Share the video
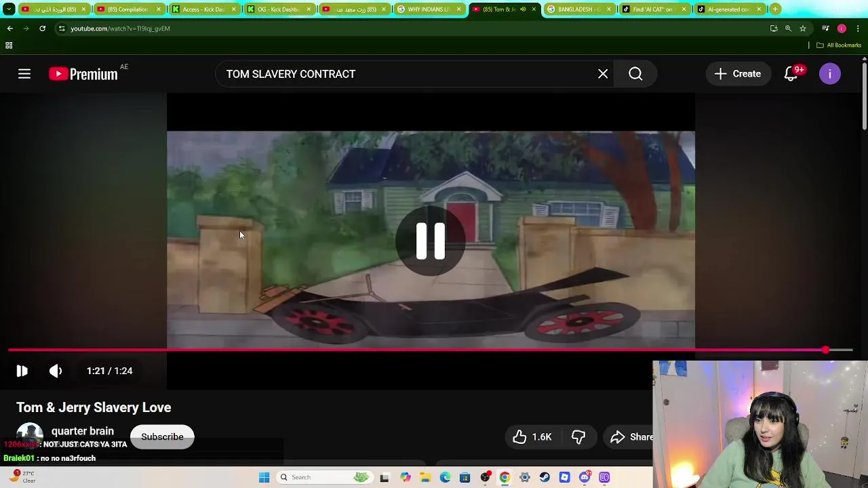 coord(631,437)
